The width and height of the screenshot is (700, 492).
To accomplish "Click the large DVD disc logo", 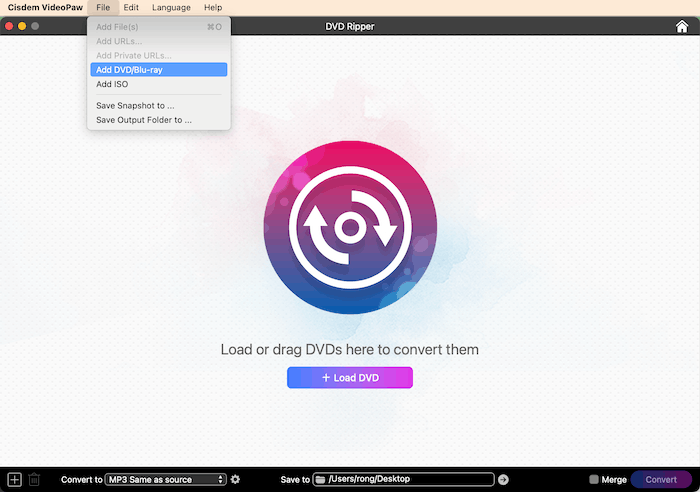I will 350,228.
